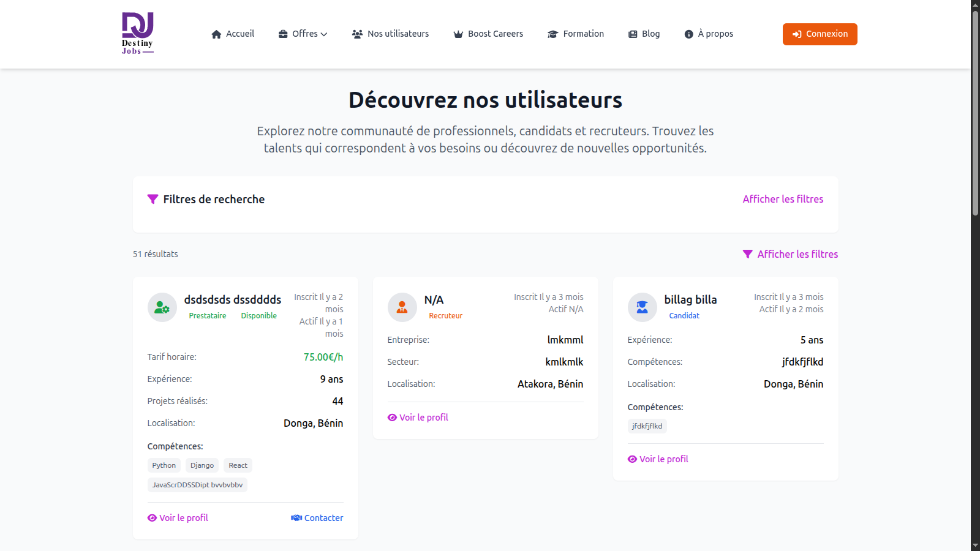Click the eye icon on the N/A card

(392, 418)
